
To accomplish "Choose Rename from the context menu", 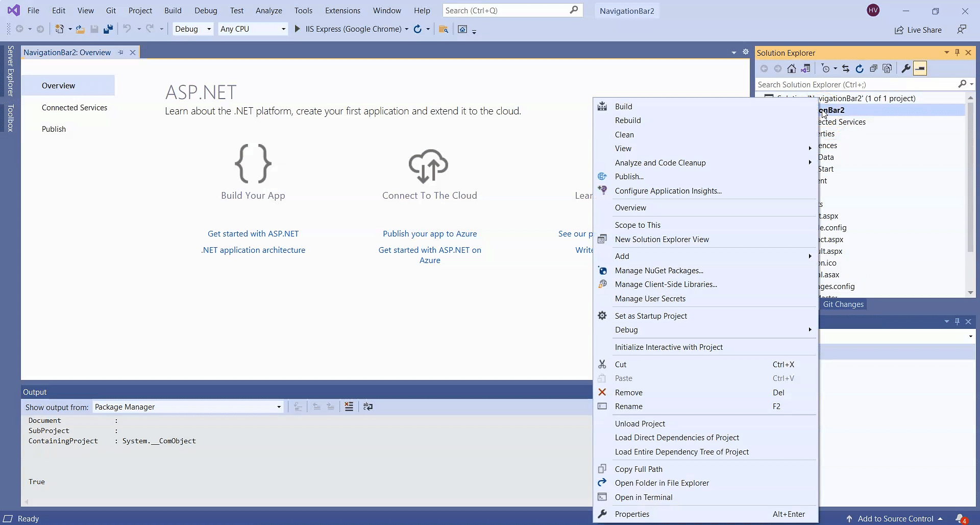I will point(705,407).
